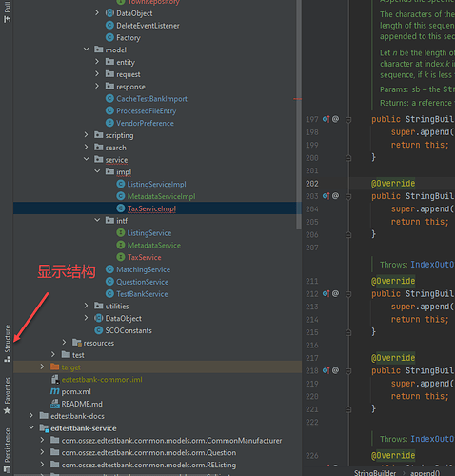Screen dimensions: 455x476
Task: Click the TaxService interface icon
Action: click(121, 257)
